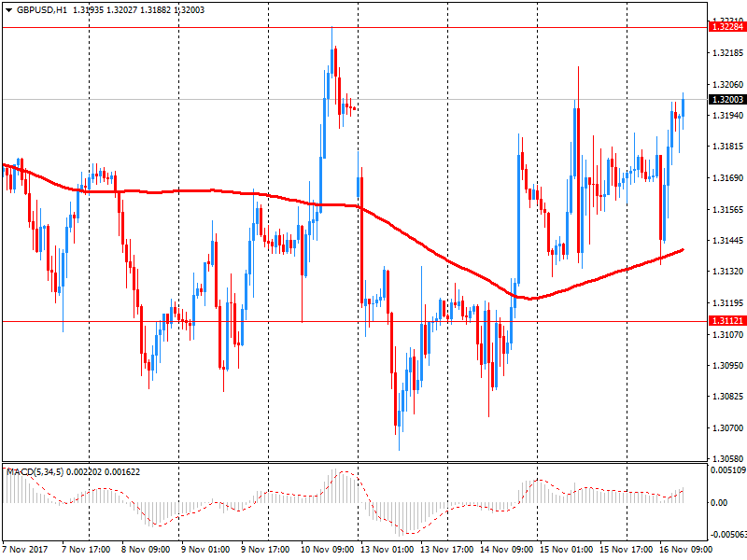This screenshot has height=560, width=747.
Task: Click the 8 Nov 09:00 time axis label
Action: click(146, 550)
